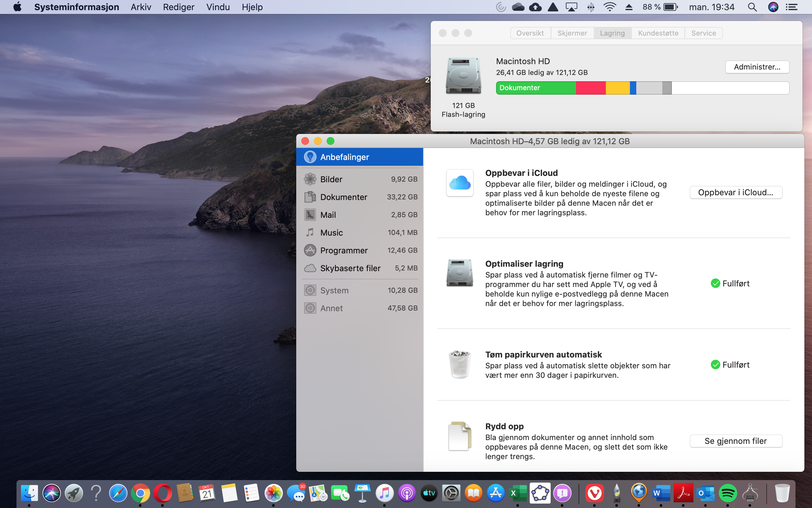The image size is (812, 508).
Task: Click the iCloud icon beside Oppbevar i iCloud
Action: pos(460,183)
